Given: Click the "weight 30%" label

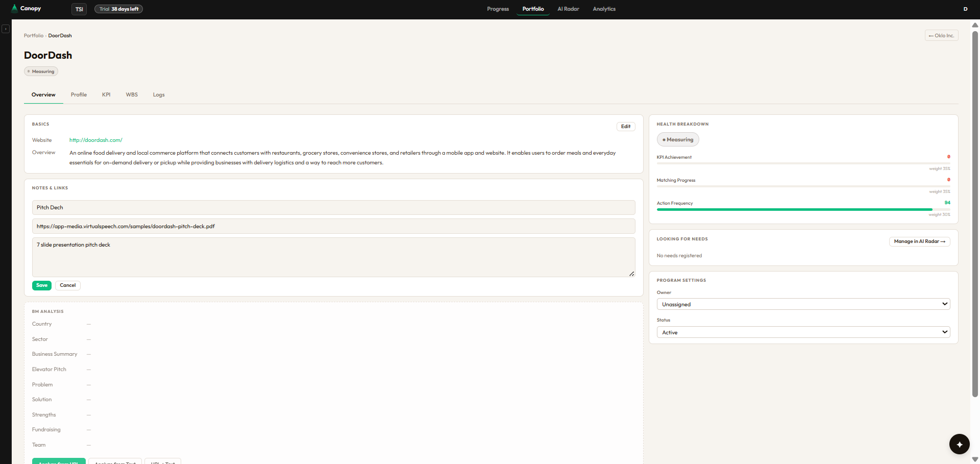Looking at the screenshot, I should coord(939,215).
